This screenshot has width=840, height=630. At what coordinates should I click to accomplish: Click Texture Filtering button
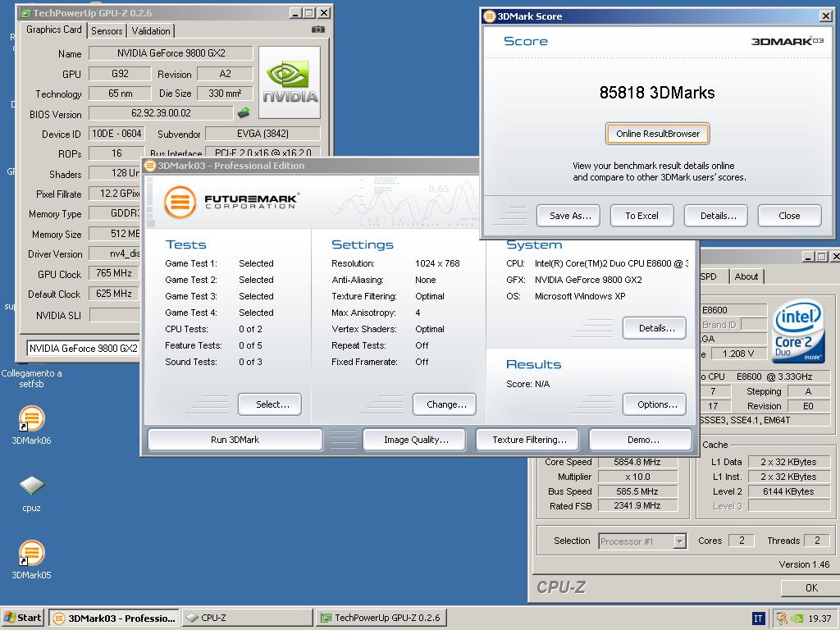pos(529,440)
